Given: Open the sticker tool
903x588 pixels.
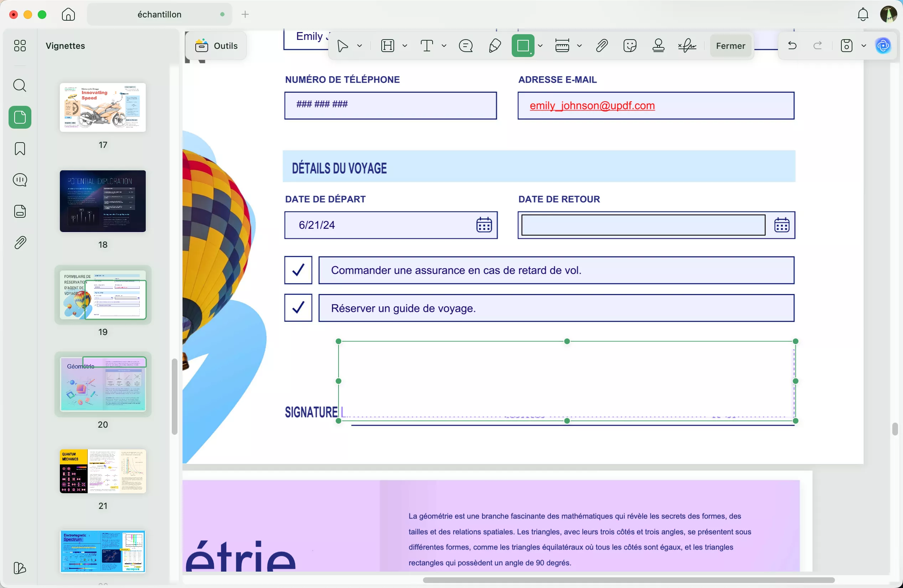Looking at the screenshot, I should 630,46.
